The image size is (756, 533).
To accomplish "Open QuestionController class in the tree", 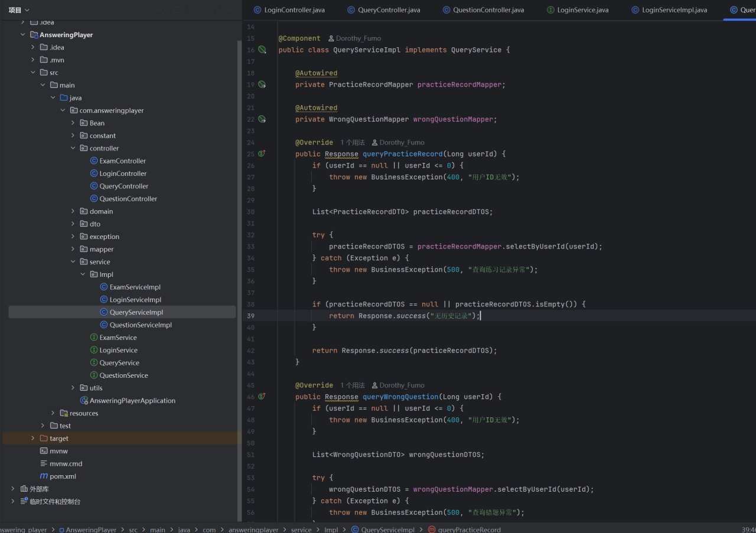I will click(x=123, y=199).
